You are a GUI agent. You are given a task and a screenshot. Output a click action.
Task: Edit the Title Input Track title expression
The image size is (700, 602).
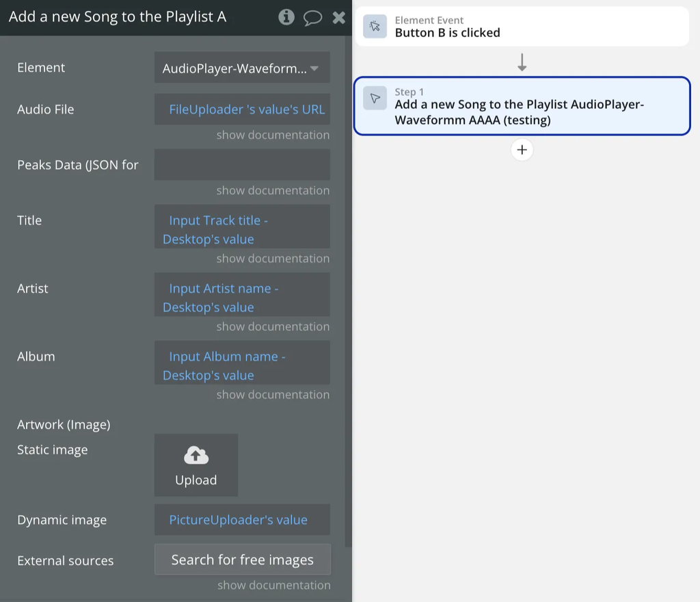tap(242, 229)
